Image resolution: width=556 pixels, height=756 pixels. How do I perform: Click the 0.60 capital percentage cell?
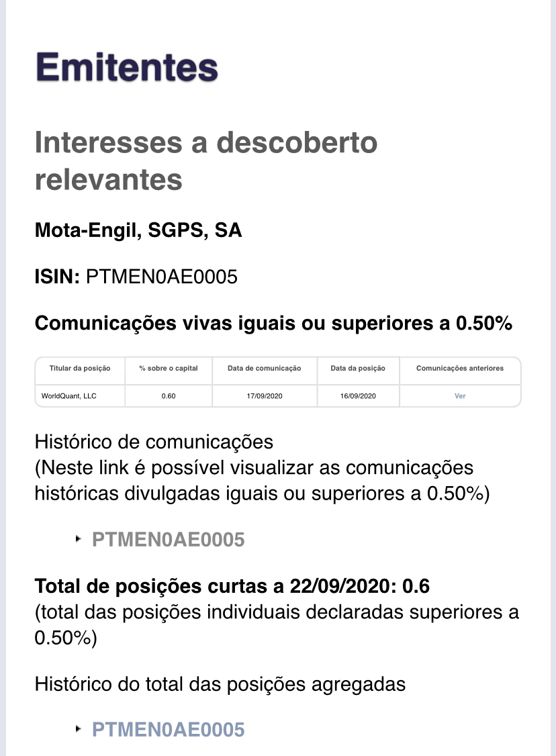click(x=168, y=396)
